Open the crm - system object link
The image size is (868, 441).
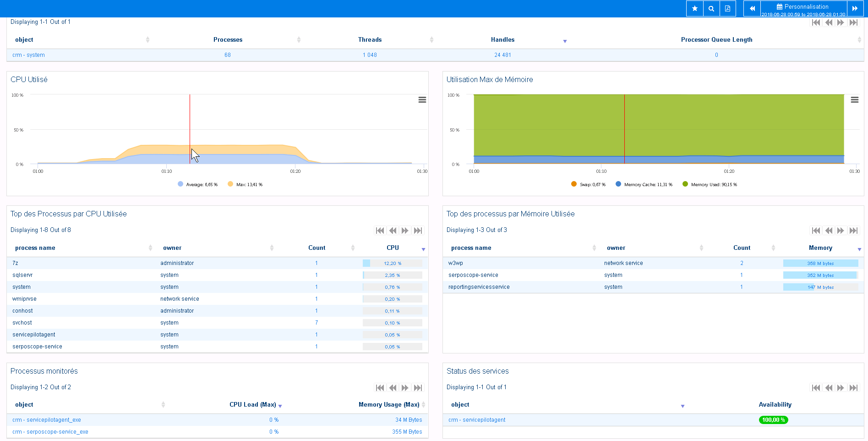pos(28,55)
